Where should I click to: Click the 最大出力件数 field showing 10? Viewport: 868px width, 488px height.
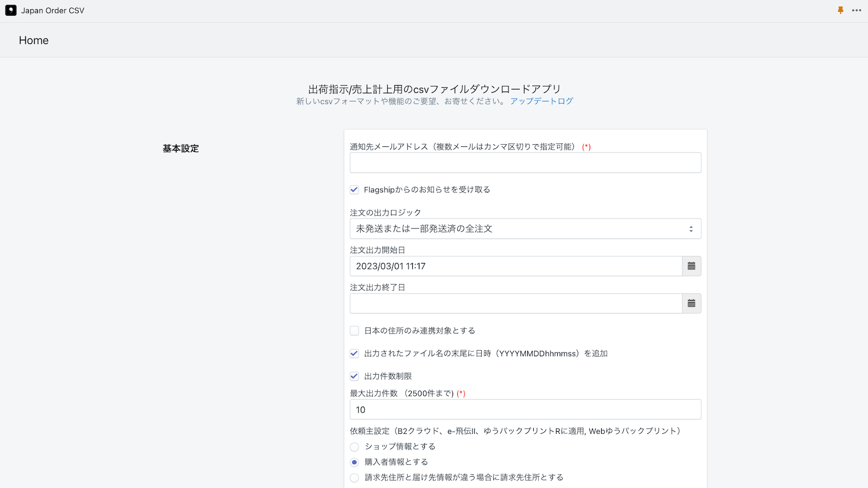click(525, 409)
